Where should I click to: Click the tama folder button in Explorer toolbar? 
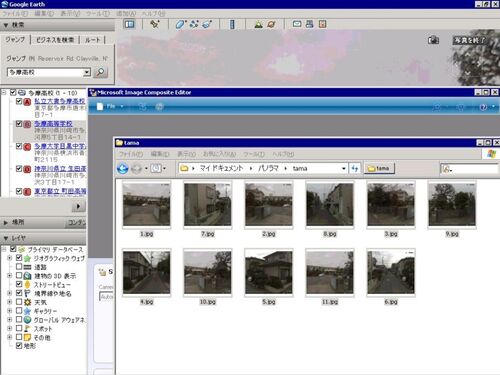click(x=379, y=168)
